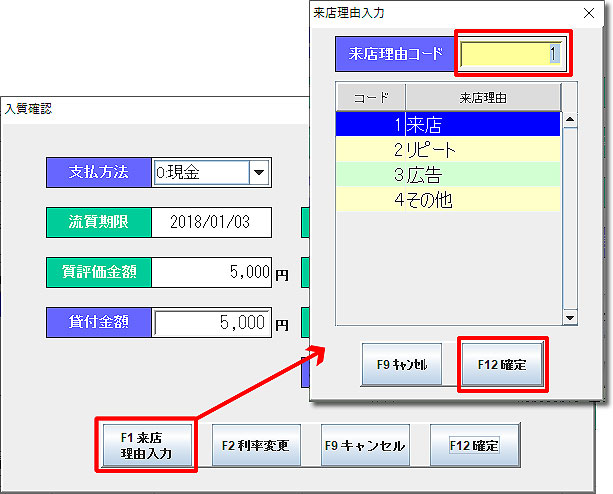Click the 質評価金額 field showing 5,000
613x494 pixels.
211,272
